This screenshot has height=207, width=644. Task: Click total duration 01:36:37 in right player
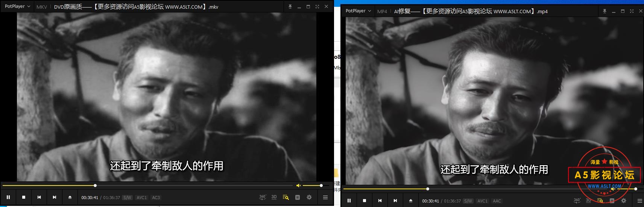pyautogui.click(x=452, y=201)
